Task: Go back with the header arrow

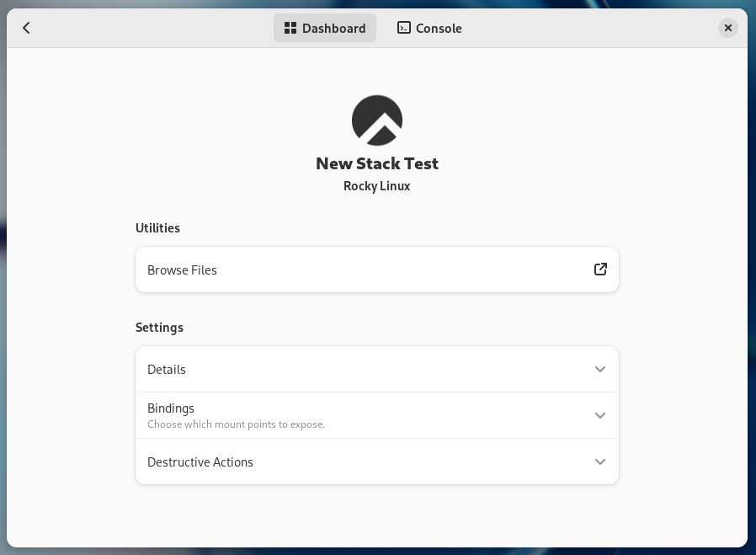Action: click(26, 28)
